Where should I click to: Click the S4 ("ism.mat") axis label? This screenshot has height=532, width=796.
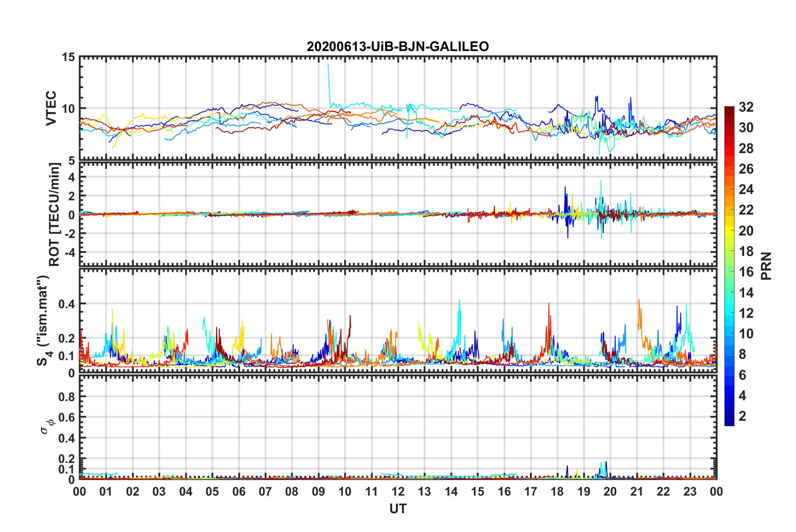pos(44,320)
